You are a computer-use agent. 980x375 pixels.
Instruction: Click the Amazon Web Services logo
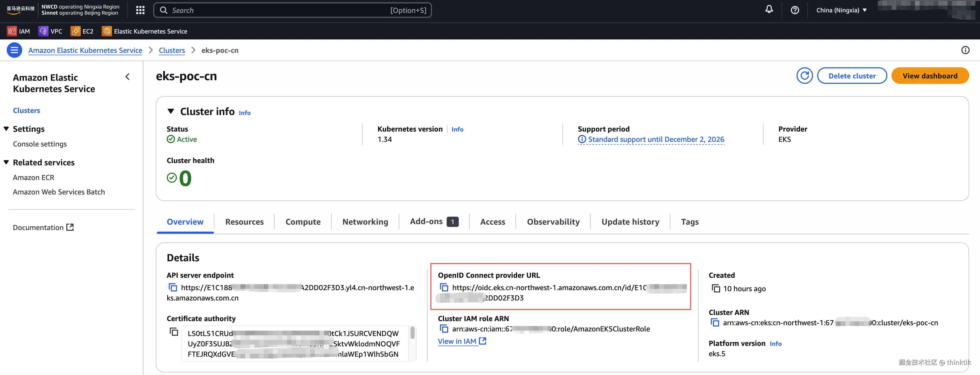21,10
